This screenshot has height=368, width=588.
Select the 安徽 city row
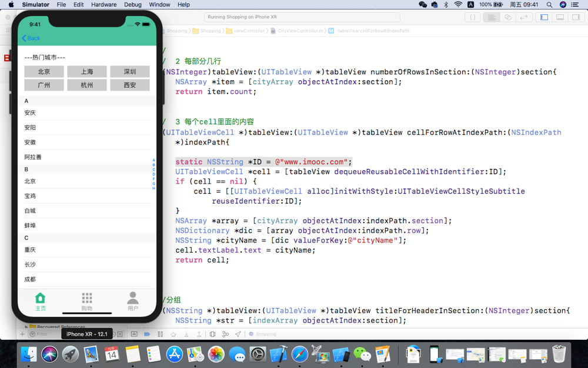click(x=87, y=142)
